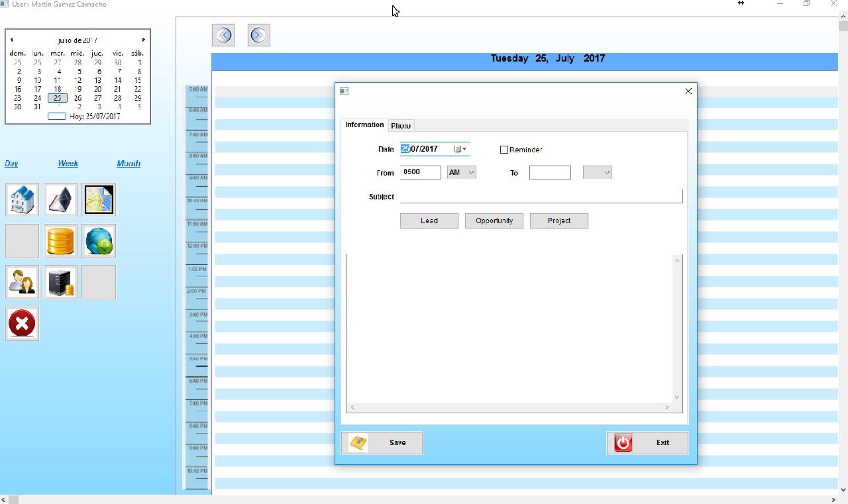Switch to the Photo tab

point(401,126)
